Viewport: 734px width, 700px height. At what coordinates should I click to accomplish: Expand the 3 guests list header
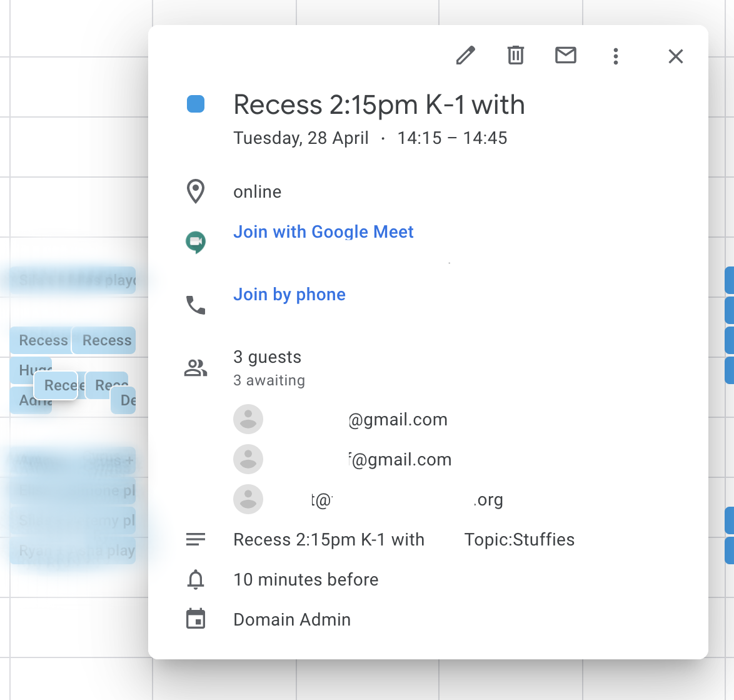tap(268, 357)
